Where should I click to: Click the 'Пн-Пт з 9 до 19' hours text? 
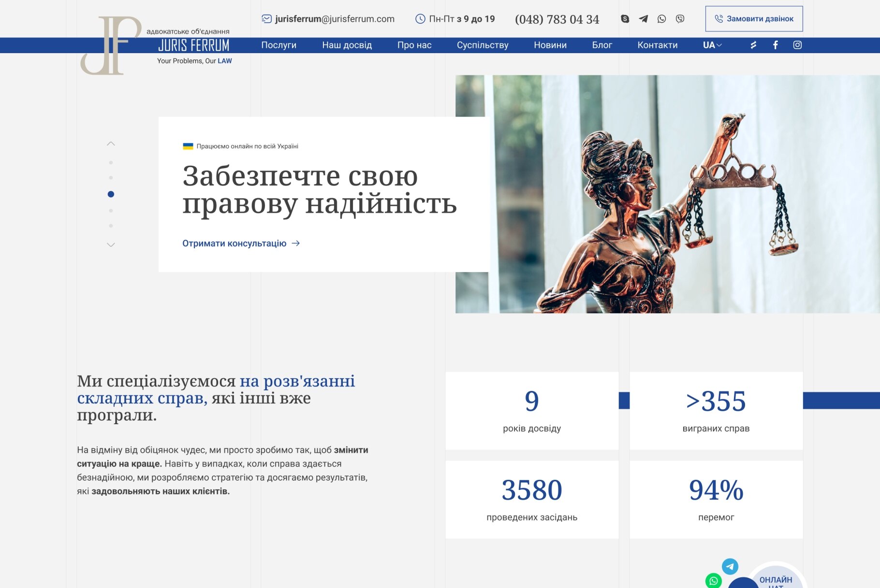tap(462, 19)
